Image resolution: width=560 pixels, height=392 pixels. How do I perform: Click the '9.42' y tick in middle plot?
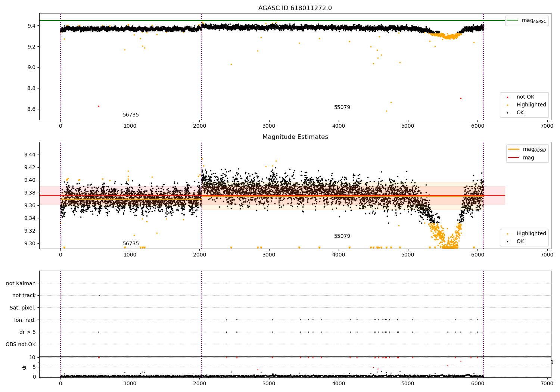click(x=30, y=168)
